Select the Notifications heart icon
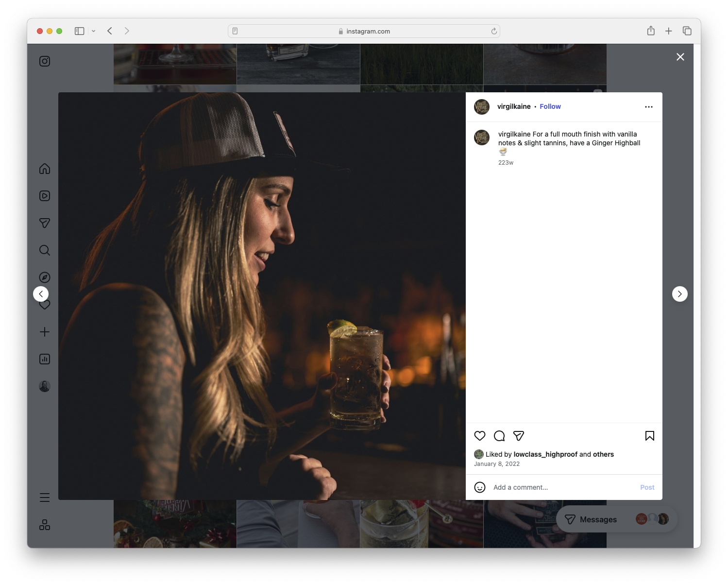 coord(45,305)
